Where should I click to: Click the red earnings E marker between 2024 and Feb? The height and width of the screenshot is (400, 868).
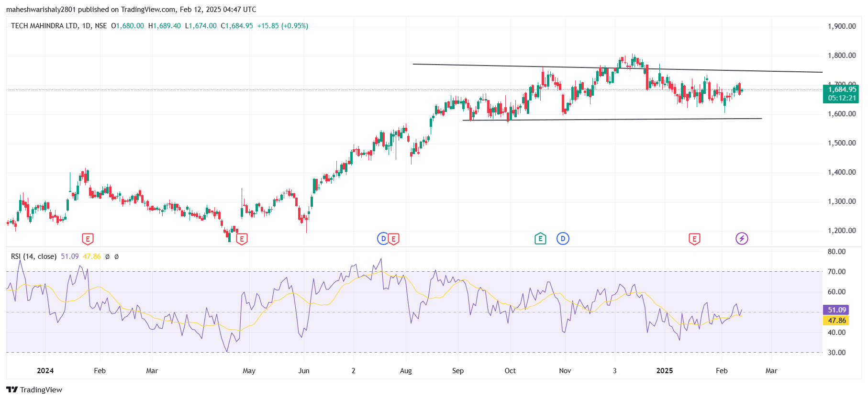coord(88,239)
